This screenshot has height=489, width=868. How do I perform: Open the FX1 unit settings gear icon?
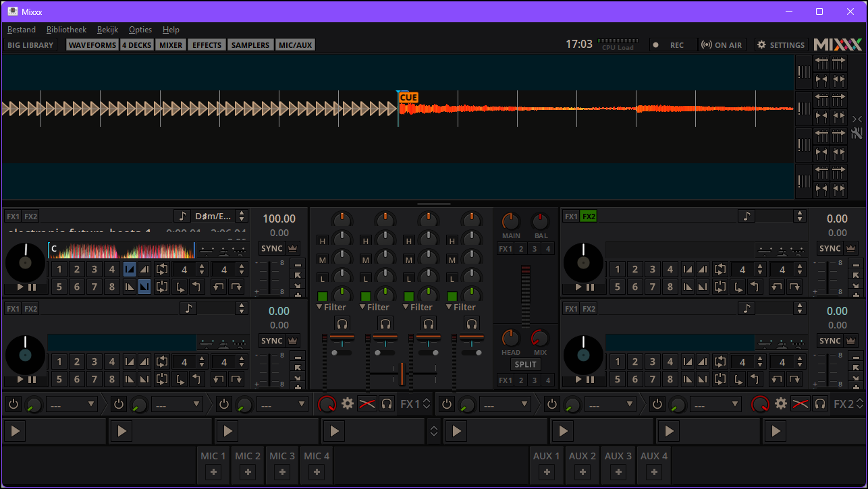coord(348,403)
